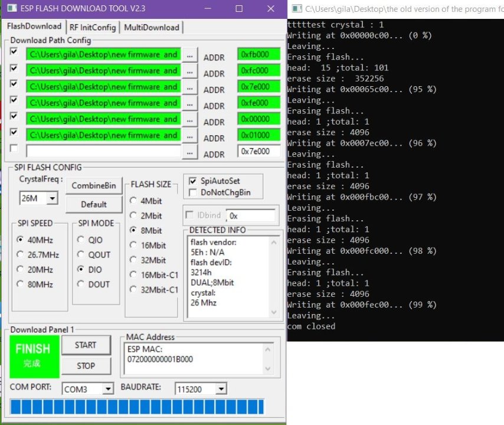Select 2Mbit flash size
Viewport: 504px width, 425px height.
(146, 215)
